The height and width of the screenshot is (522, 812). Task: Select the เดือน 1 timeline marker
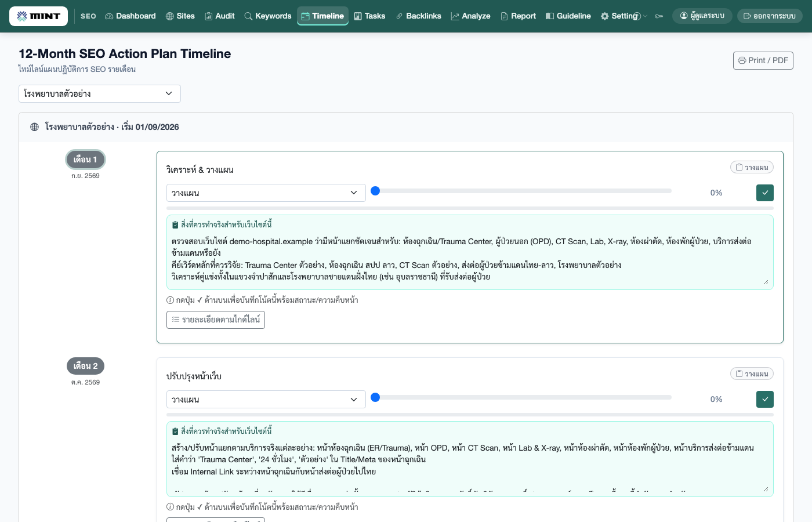(86, 159)
